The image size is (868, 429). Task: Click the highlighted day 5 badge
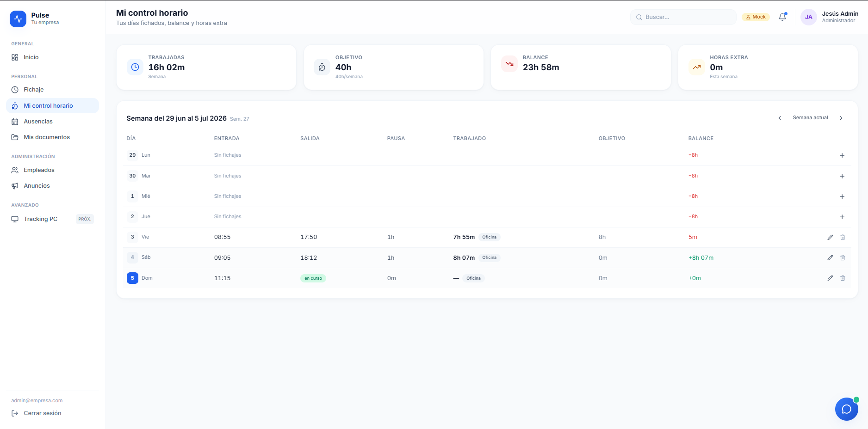(132, 278)
